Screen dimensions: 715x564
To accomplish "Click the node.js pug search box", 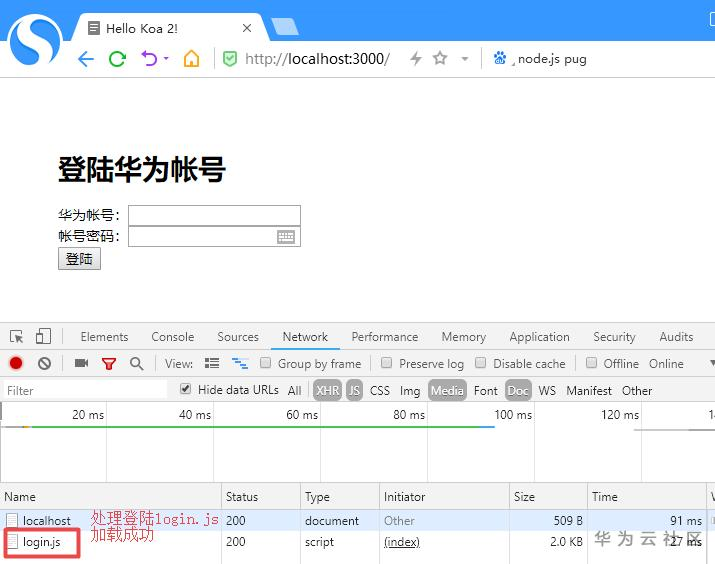I will click(552, 59).
